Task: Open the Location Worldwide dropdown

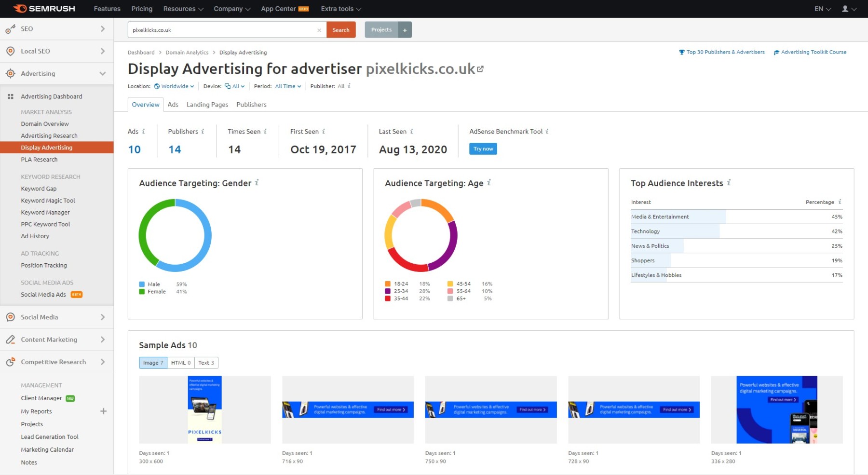Action: click(x=174, y=86)
